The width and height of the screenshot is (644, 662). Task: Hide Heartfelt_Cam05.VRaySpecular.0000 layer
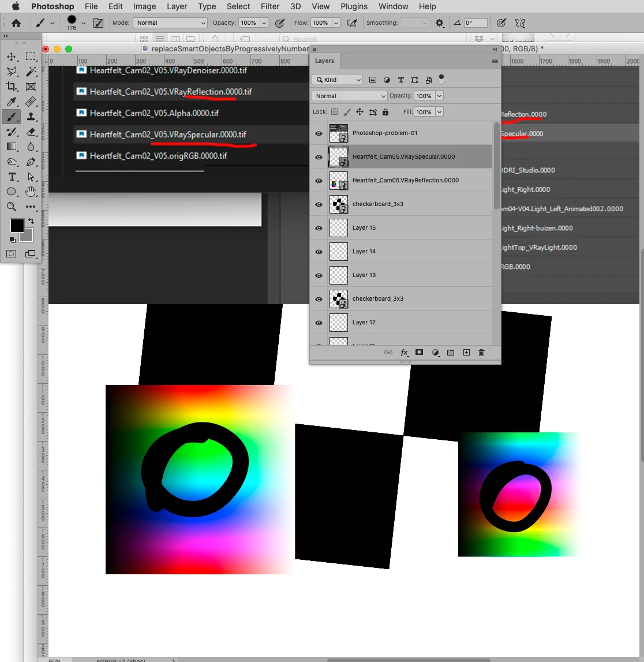[x=319, y=157]
